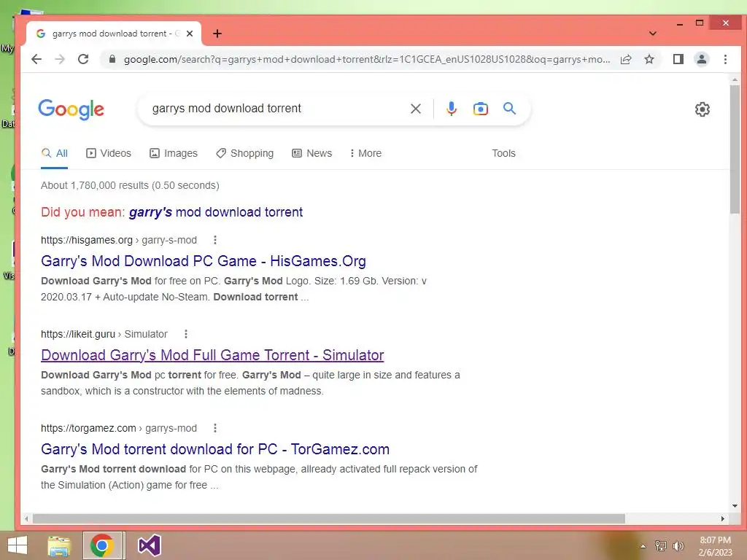Focus the Chrome address bar URL
Viewport: 747px width, 560px height.
click(367, 60)
